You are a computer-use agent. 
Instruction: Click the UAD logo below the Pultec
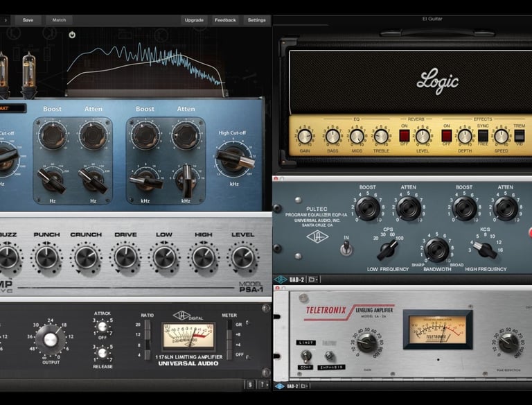click(281, 279)
